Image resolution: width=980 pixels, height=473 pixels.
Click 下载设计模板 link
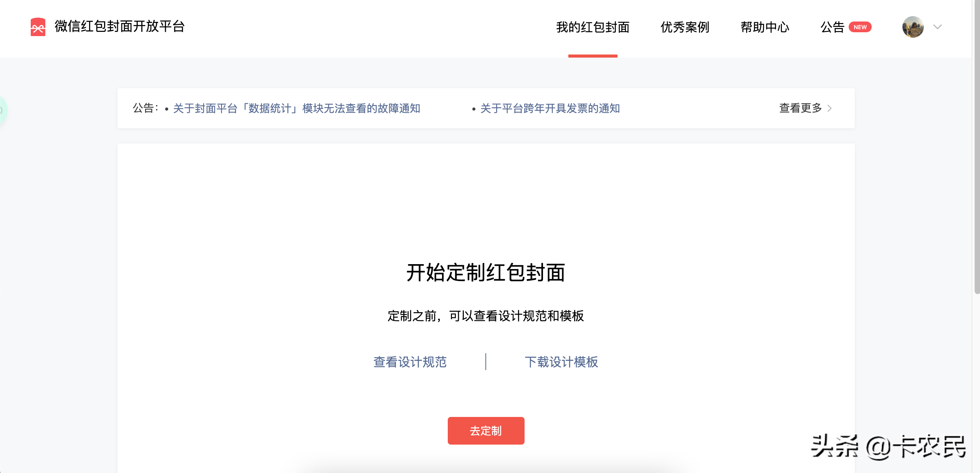[561, 362]
